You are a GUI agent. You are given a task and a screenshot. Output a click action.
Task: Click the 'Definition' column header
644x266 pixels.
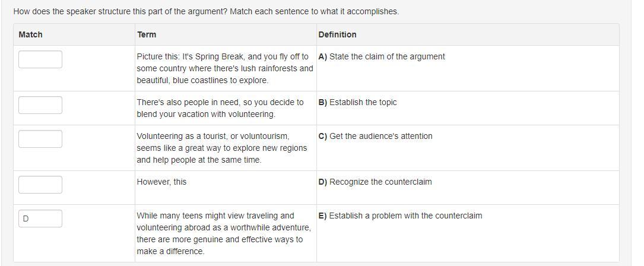click(x=337, y=34)
